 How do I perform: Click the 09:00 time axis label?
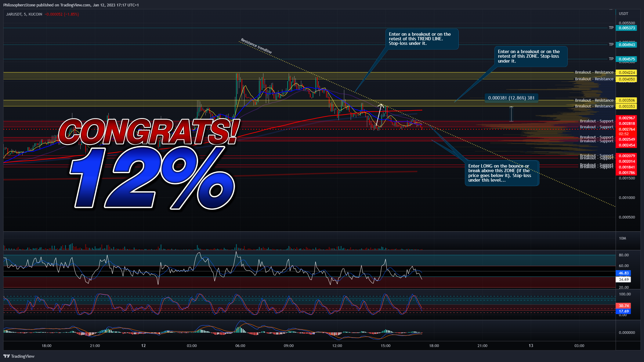click(x=289, y=346)
